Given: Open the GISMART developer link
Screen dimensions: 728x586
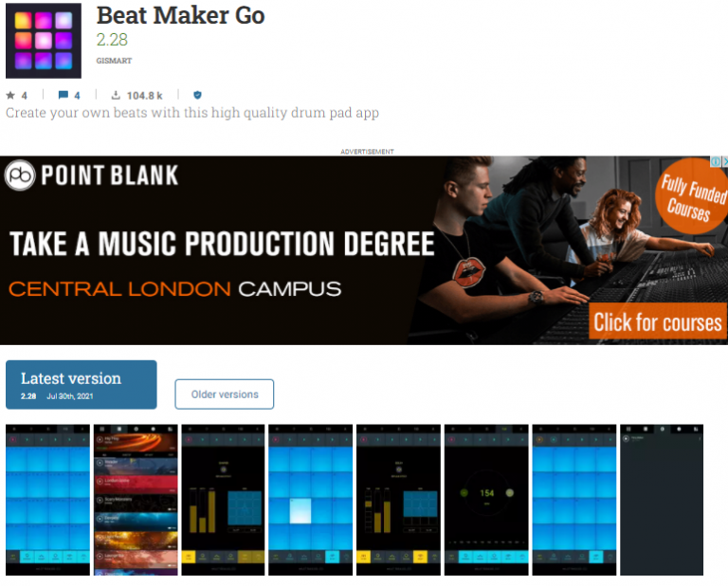Looking at the screenshot, I should click(114, 61).
